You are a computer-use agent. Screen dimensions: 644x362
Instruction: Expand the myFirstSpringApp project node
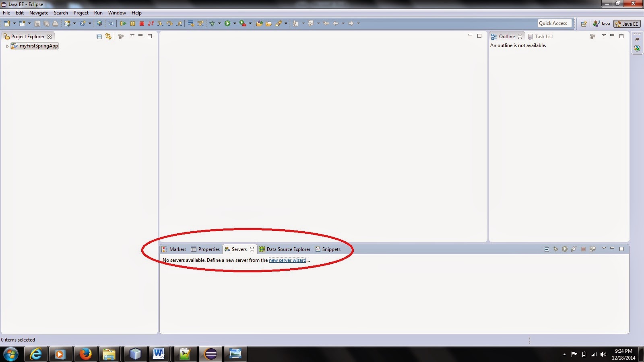(x=7, y=46)
